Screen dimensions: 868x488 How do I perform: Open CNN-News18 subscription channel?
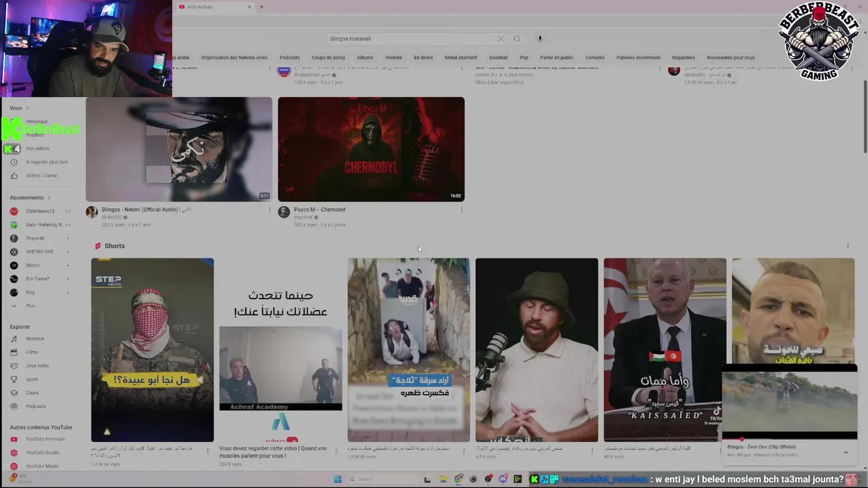pyautogui.click(x=40, y=211)
